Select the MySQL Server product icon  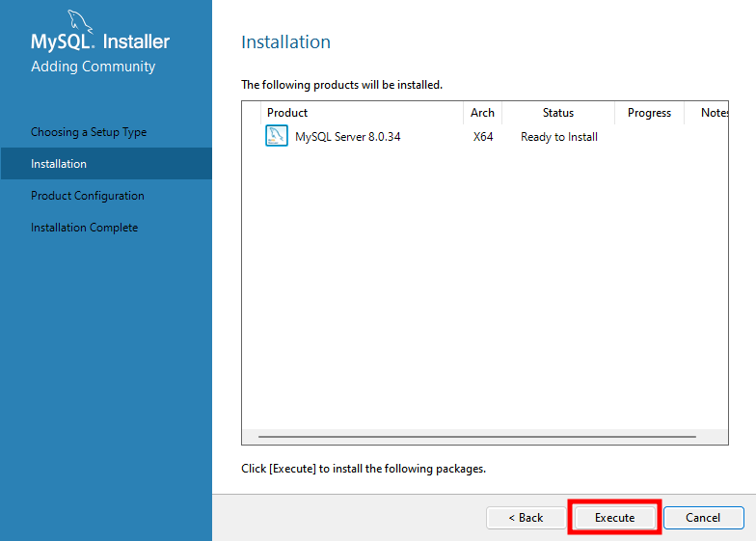point(277,136)
